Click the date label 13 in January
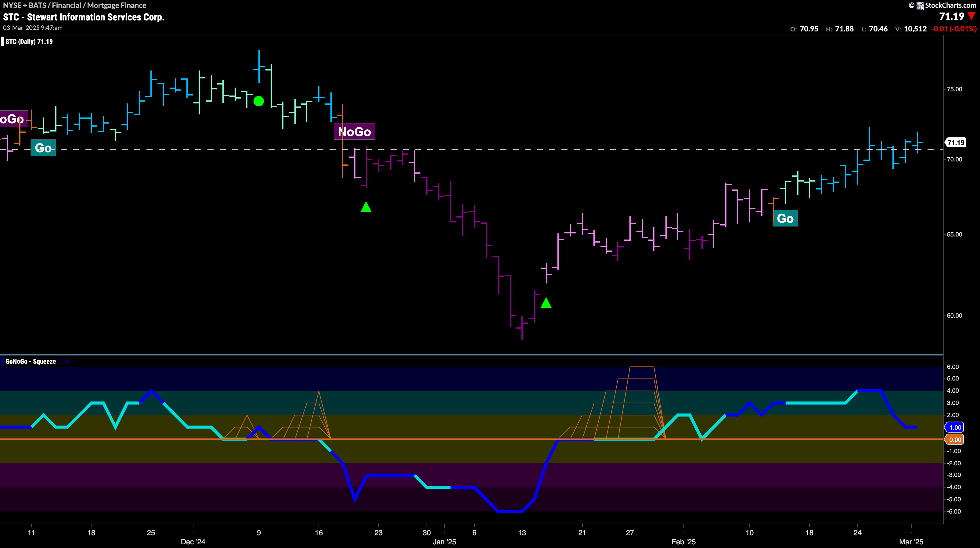980x548 pixels. pos(522,533)
